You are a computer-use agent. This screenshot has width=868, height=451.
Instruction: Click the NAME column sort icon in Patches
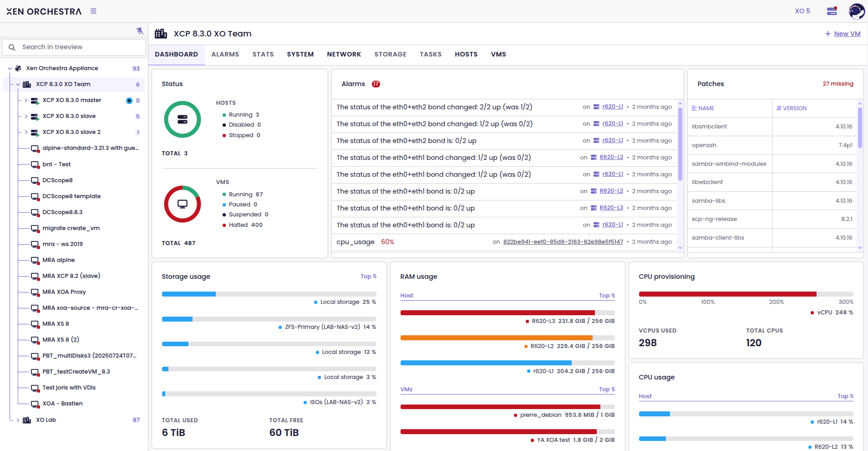694,108
